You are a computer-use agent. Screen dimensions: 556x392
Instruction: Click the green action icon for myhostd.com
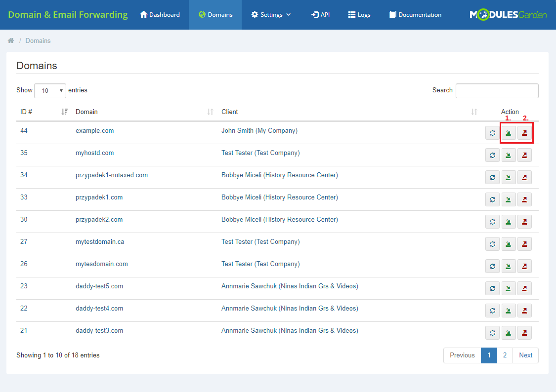point(509,155)
